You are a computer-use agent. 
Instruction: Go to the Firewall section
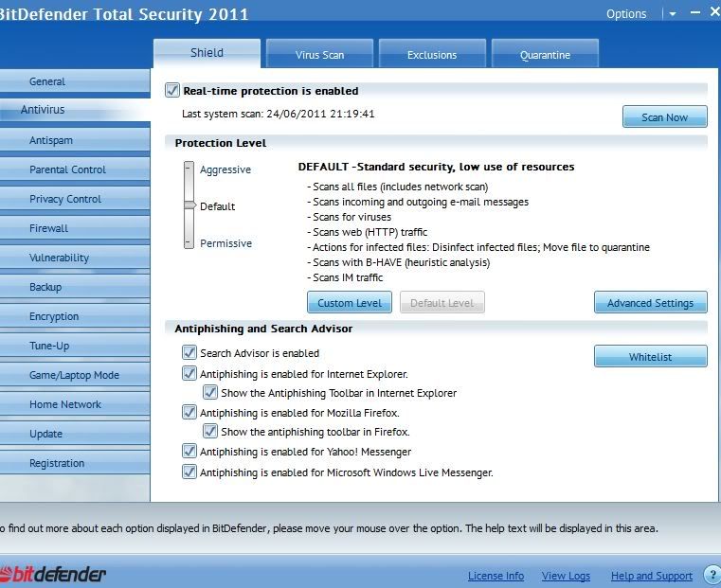tap(75, 228)
